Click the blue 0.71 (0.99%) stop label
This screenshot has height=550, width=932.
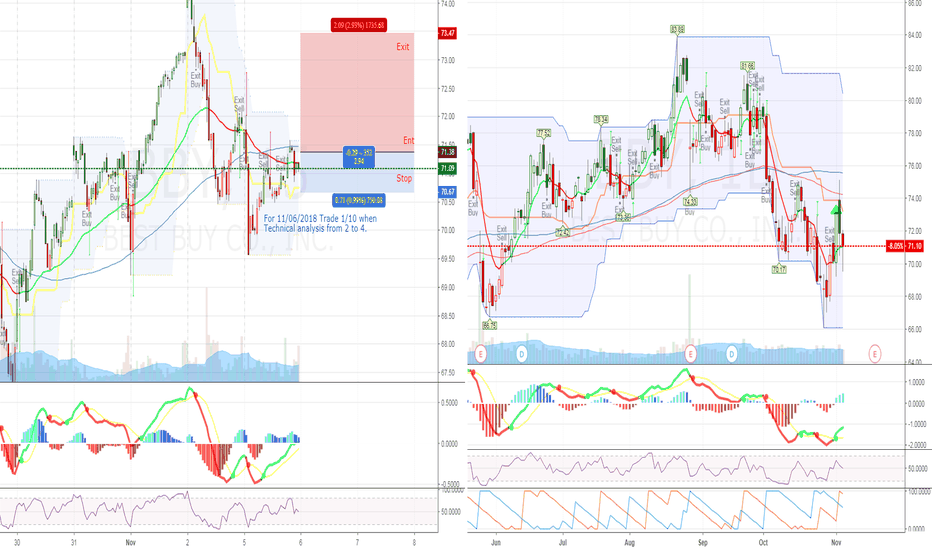[x=358, y=200]
